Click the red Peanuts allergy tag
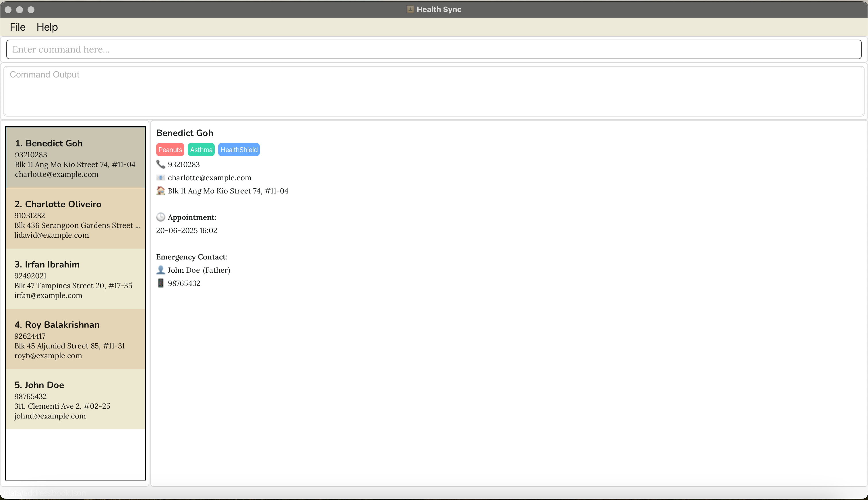 click(x=170, y=150)
